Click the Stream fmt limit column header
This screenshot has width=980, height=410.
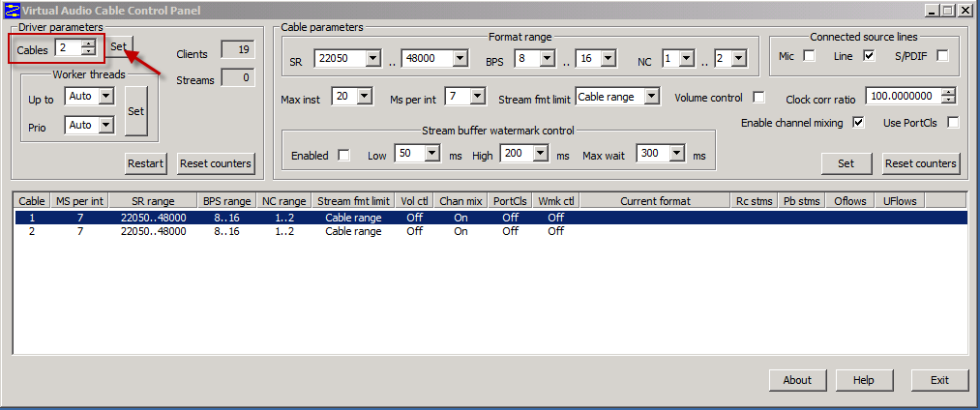(x=353, y=200)
